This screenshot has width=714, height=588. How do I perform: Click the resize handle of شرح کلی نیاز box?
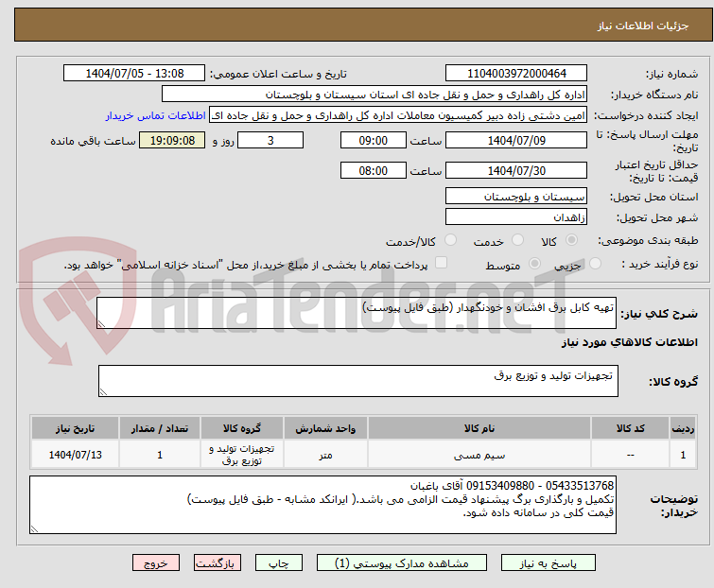pos(101,323)
